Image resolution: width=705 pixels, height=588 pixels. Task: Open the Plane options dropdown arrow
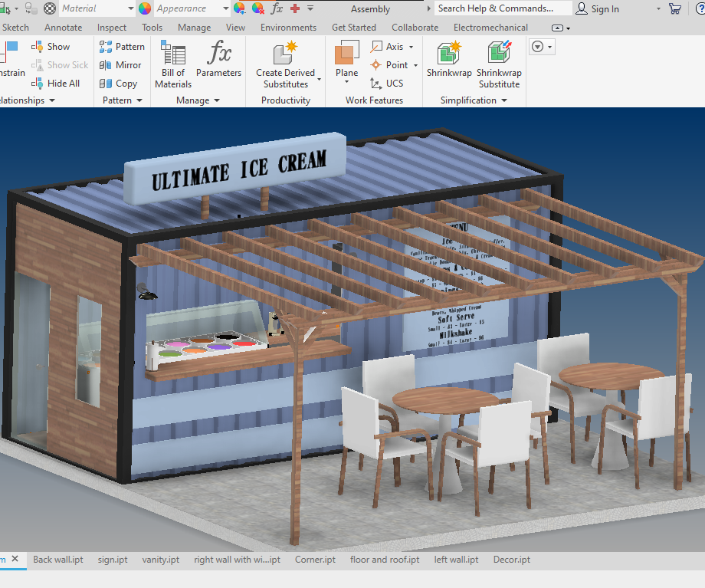(x=346, y=82)
